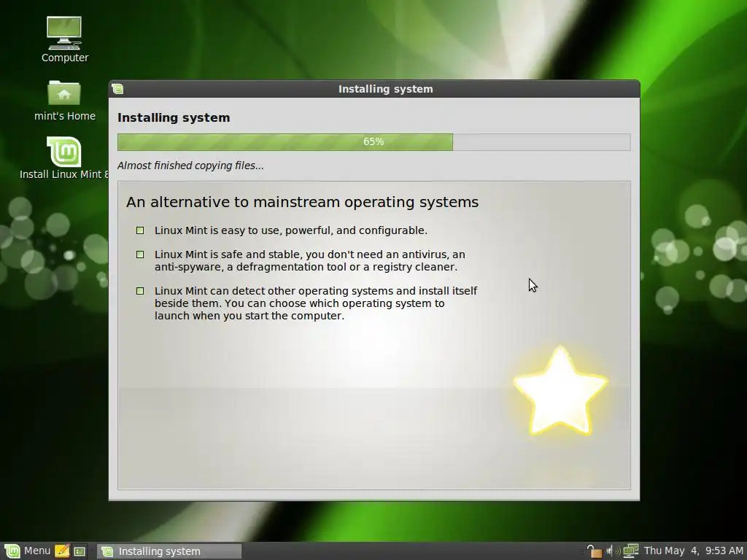Click the installer window title bar icon
This screenshot has width=747, height=560.
pyautogui.click(x=117, y=89)
